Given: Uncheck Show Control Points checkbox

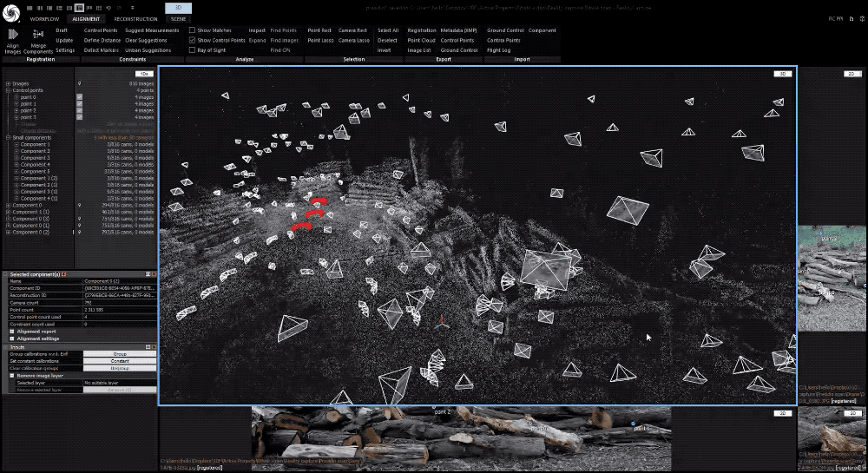Looking at the screenshot, I should tap(192, 40).
